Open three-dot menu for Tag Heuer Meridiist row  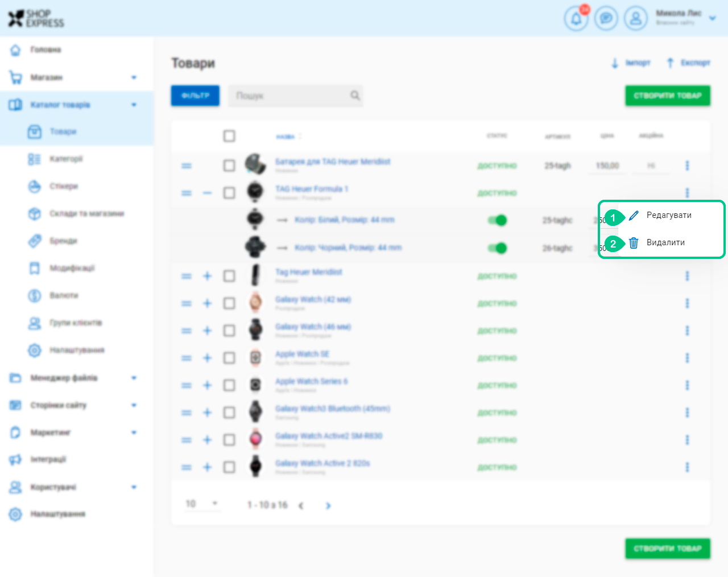coord(687,276)
